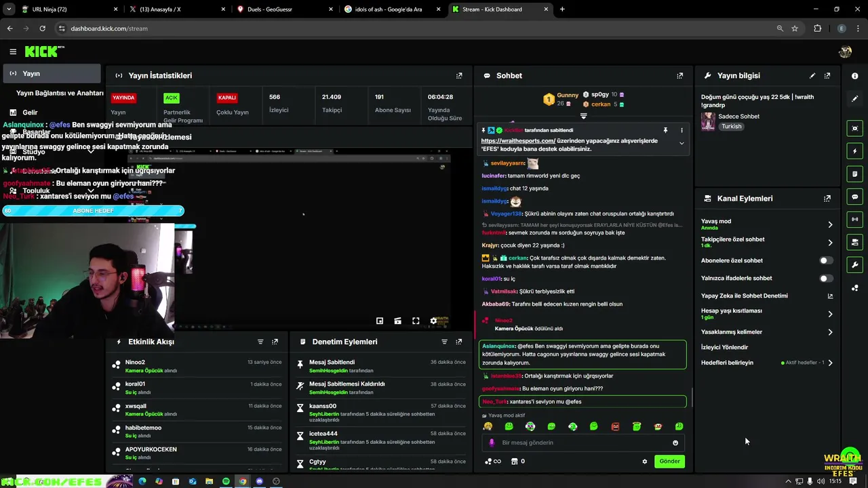Bookmark this page with the star icon

click(x=795, y=28)
